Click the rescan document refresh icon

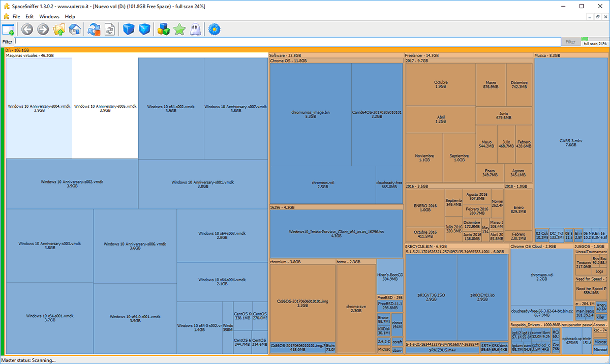pos(109,29)
